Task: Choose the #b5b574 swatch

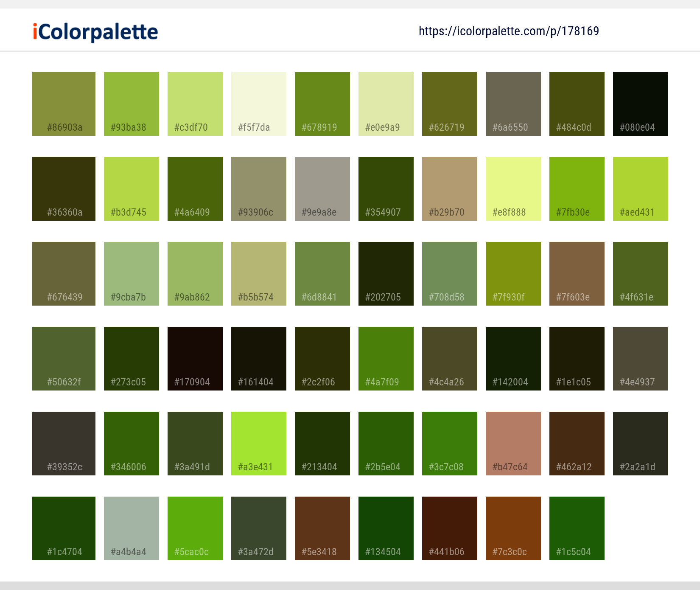Action: (x=259, y=274)
